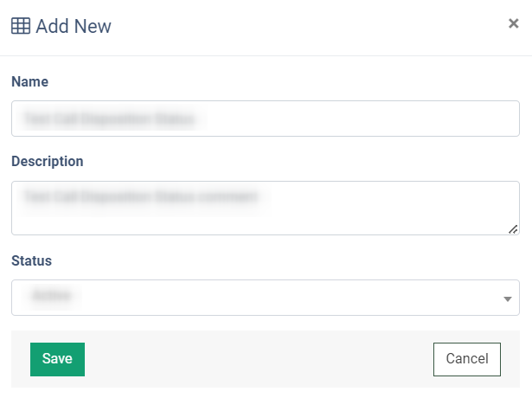Click the blurred text in Name field
The image size is (532, 398).
pos(110,119)
